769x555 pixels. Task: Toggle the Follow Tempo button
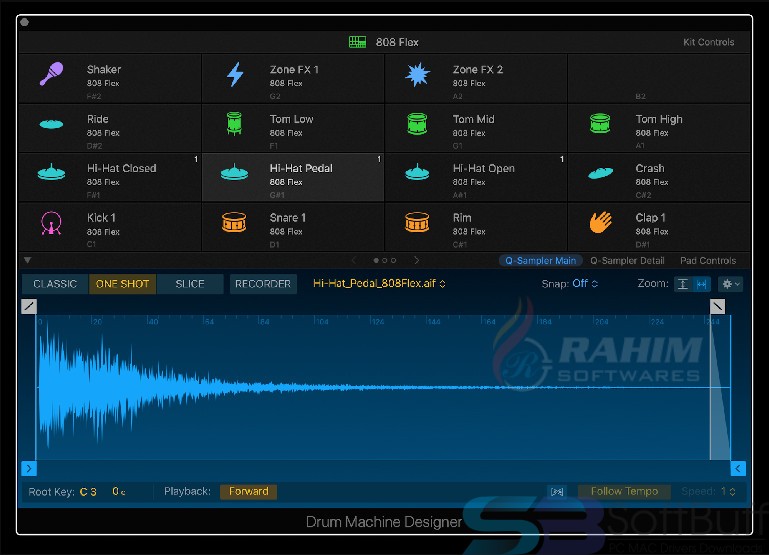coord(624,492)
